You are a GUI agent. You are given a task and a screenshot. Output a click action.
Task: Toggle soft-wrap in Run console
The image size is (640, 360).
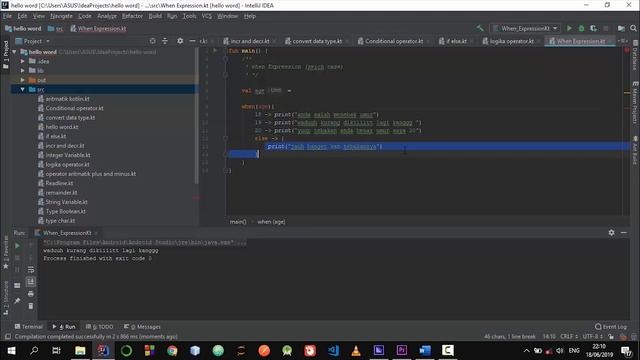pyautogui.click(x=31, y=270)
